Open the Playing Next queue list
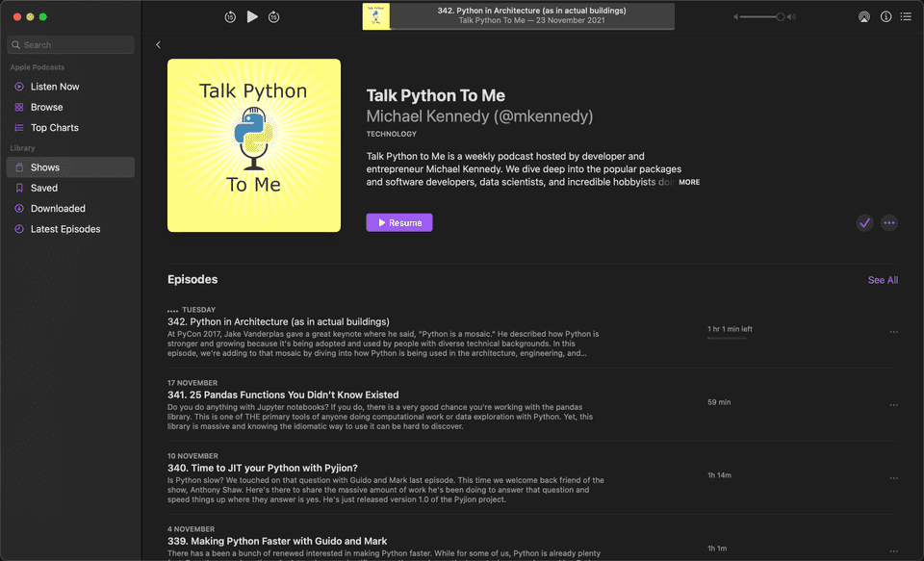This screenshot has height=561, width=924. [906, 16]
